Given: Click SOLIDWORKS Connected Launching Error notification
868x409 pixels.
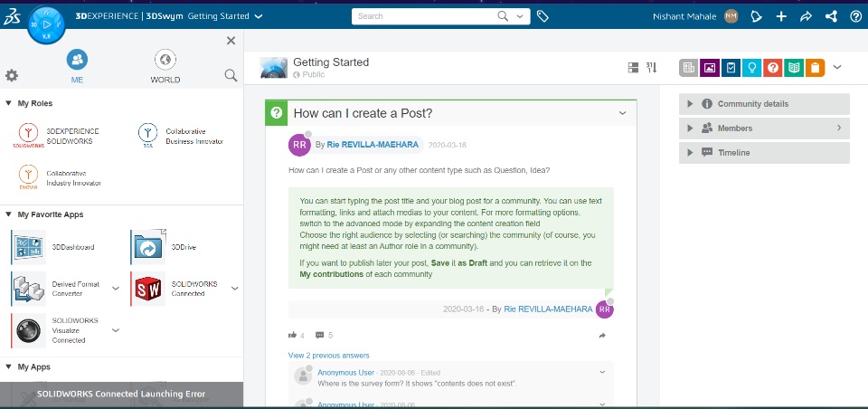Looking at the screenshot, I should [121, 394].
